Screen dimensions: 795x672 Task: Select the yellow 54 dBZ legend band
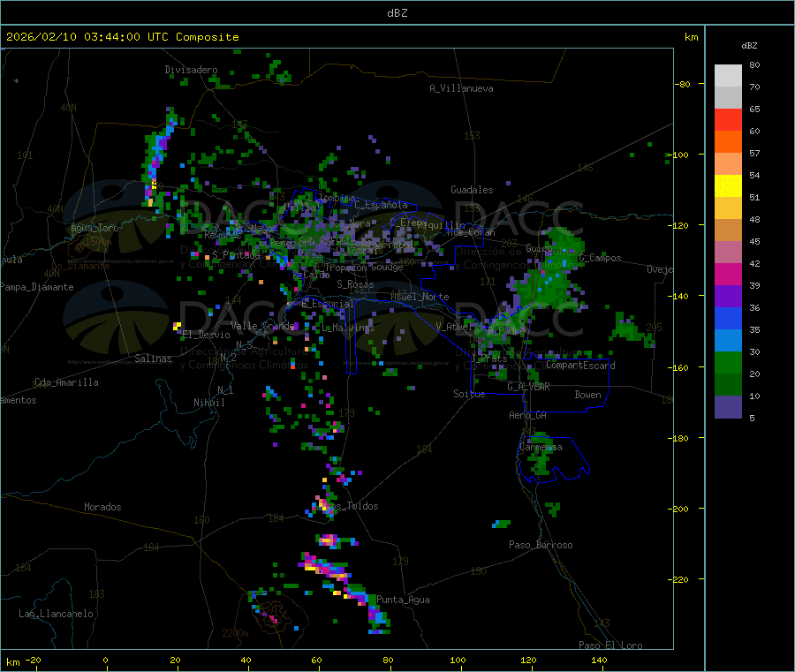728,185
